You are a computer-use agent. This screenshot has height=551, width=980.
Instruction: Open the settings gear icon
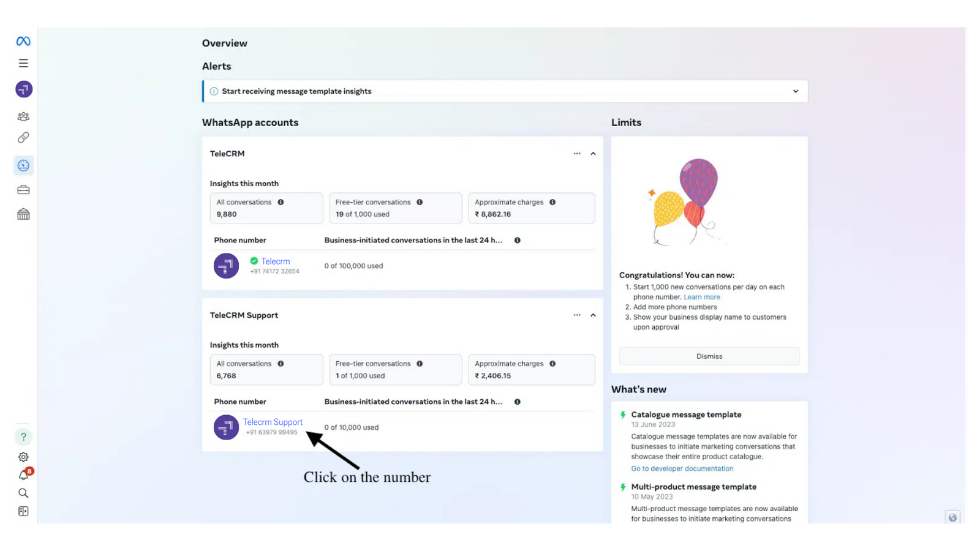23,457
